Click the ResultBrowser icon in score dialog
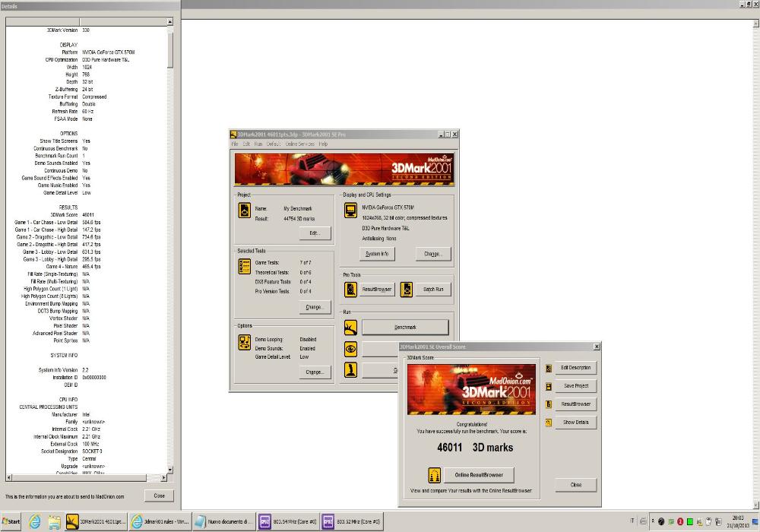760x532 pixels. [x=549, y=404]
